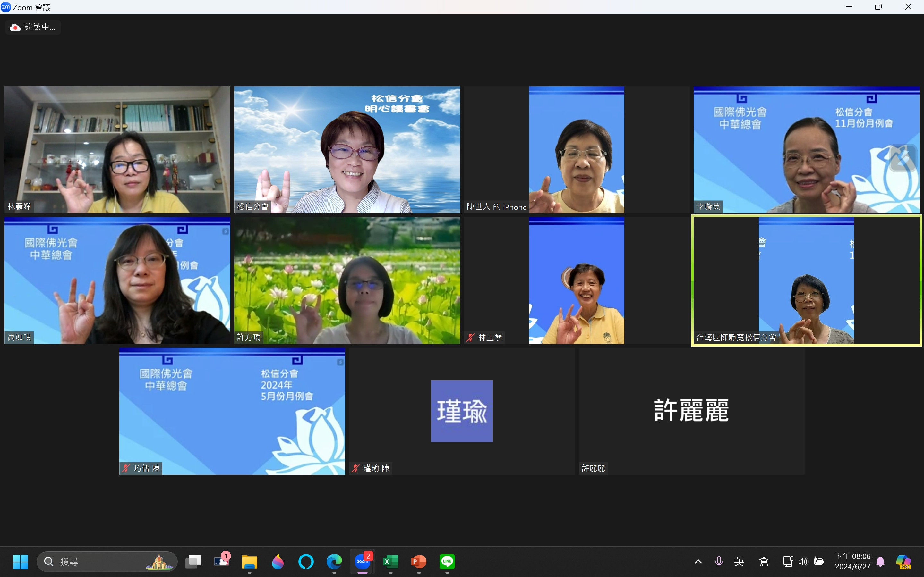This screenshot has height=577, width=924.
Task: Open clock and calendar flyout
Action: click(852, 561)
